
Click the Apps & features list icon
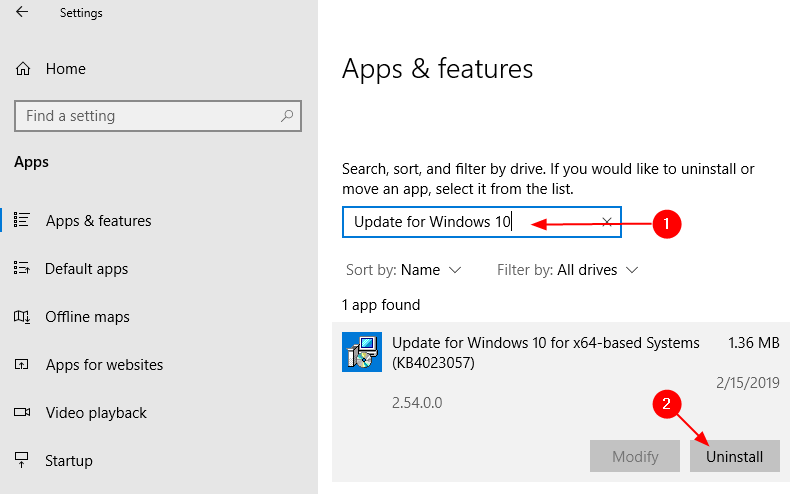coord(22,220)
